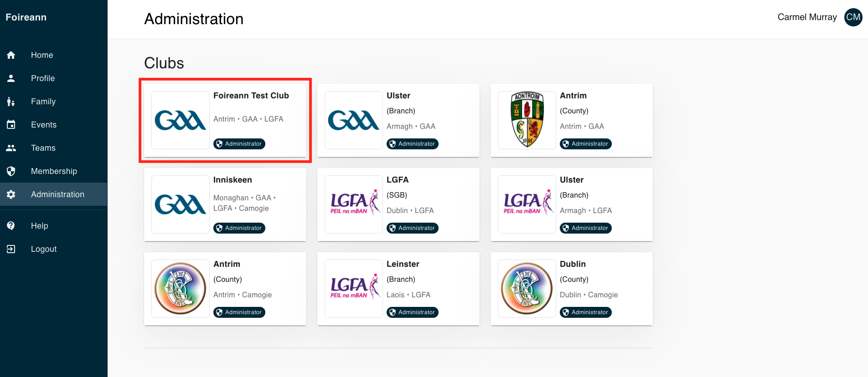Click the Carmel Murray username

(807, 17)
